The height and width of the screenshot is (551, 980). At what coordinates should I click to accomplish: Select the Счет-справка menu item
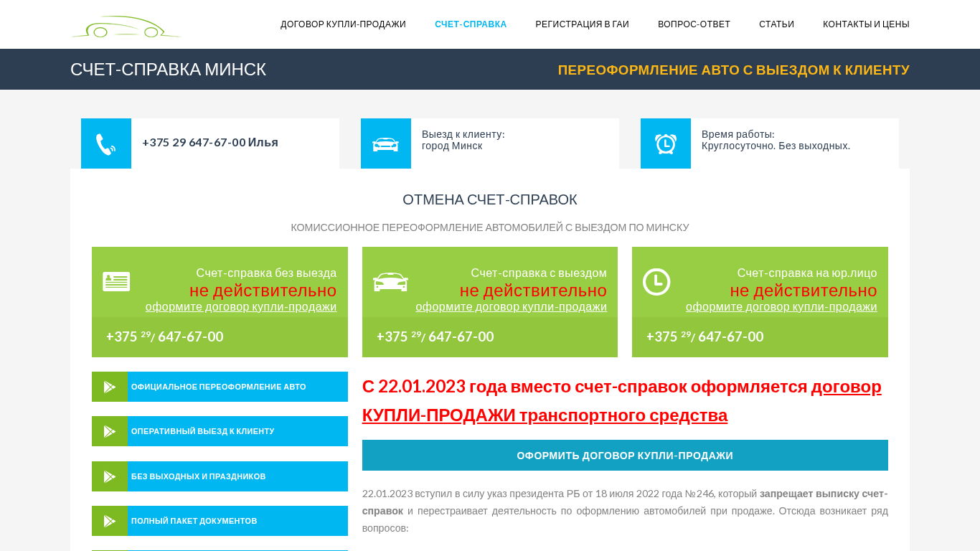pyautogui.click(x=471, y=24)
